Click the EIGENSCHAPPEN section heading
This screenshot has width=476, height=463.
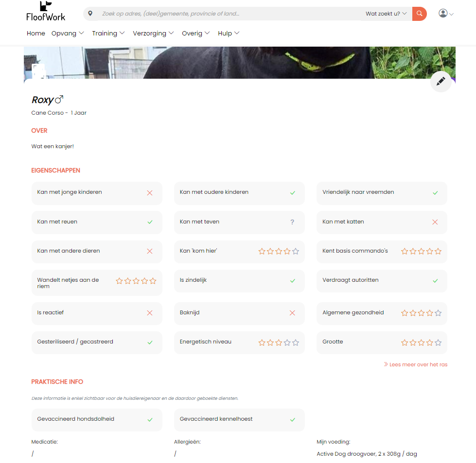pos(55,171)
